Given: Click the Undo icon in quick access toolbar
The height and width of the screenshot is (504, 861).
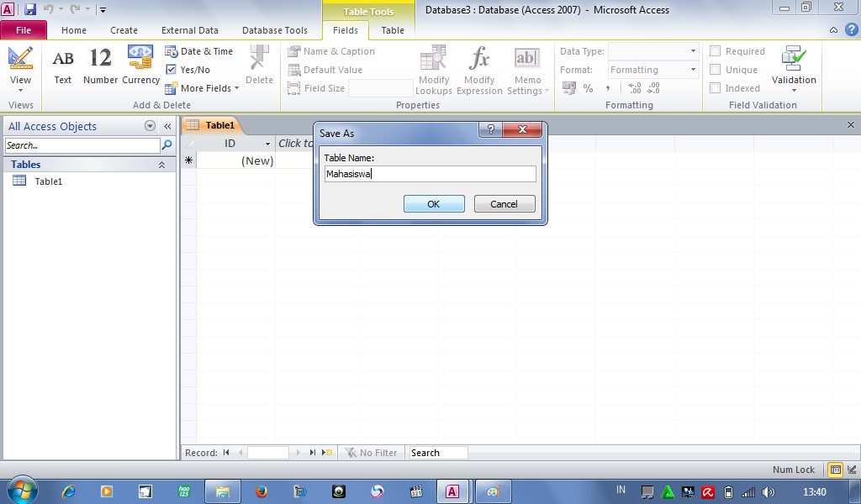Looking at the screenshot, I should click(x=48, y=9).
